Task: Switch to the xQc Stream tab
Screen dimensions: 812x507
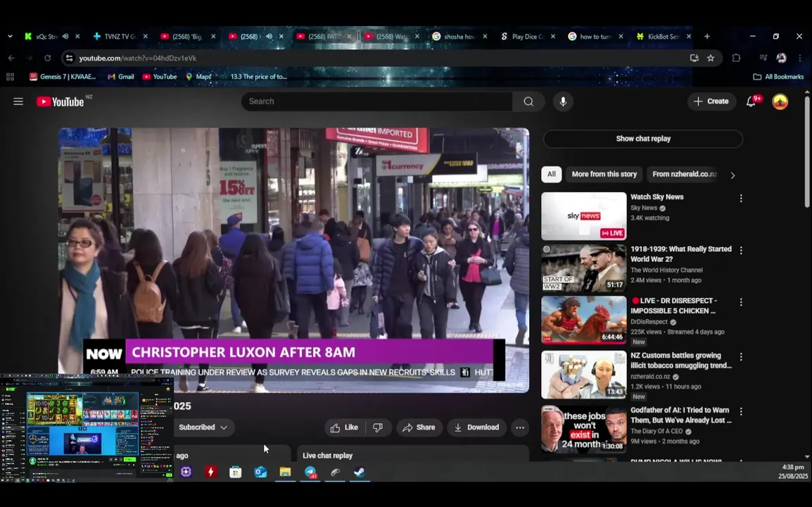Action: (46, 37)
